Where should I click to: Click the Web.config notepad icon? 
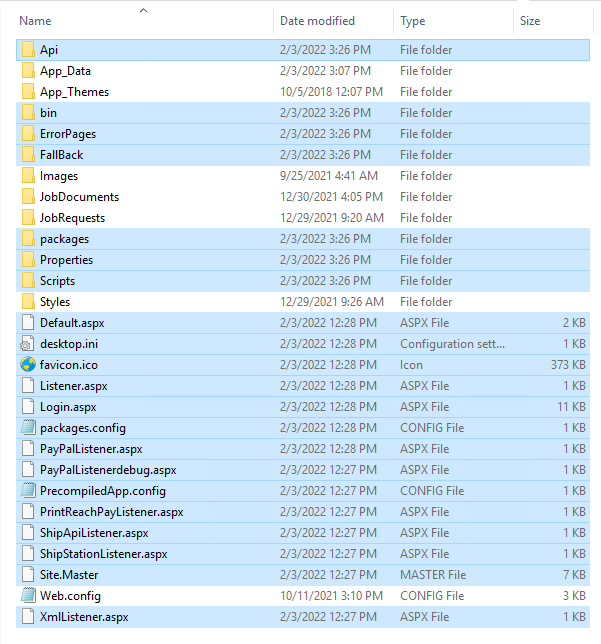(x=28, y=596)
